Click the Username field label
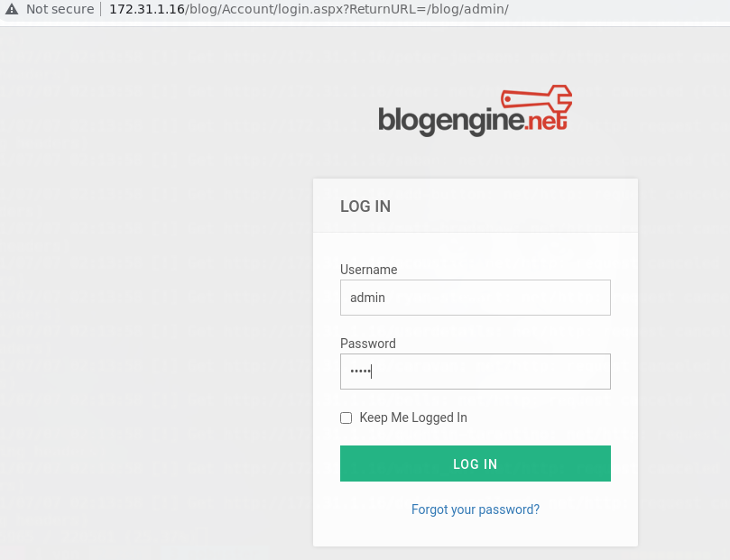 click(x=368, y=270)
